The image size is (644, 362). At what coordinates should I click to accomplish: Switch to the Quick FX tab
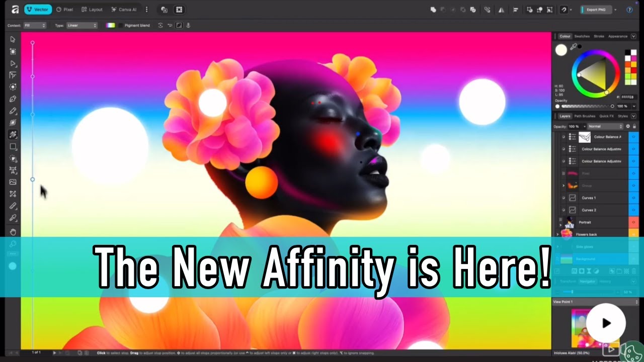(x=606, y=116)
